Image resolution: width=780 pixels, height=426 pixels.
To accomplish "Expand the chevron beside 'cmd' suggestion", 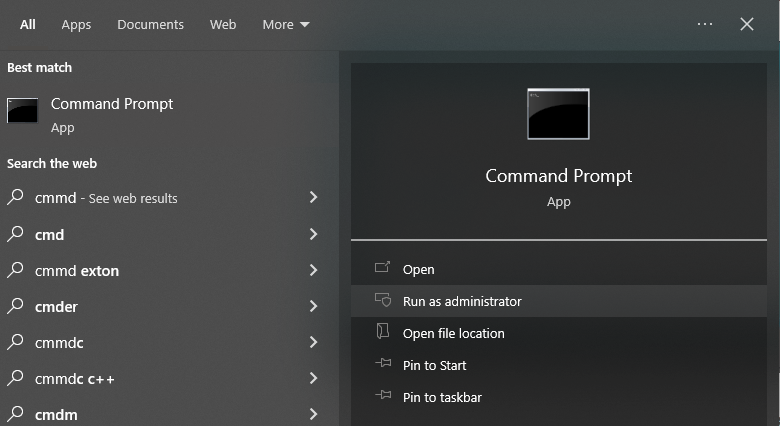I will [x=313, y=234].
